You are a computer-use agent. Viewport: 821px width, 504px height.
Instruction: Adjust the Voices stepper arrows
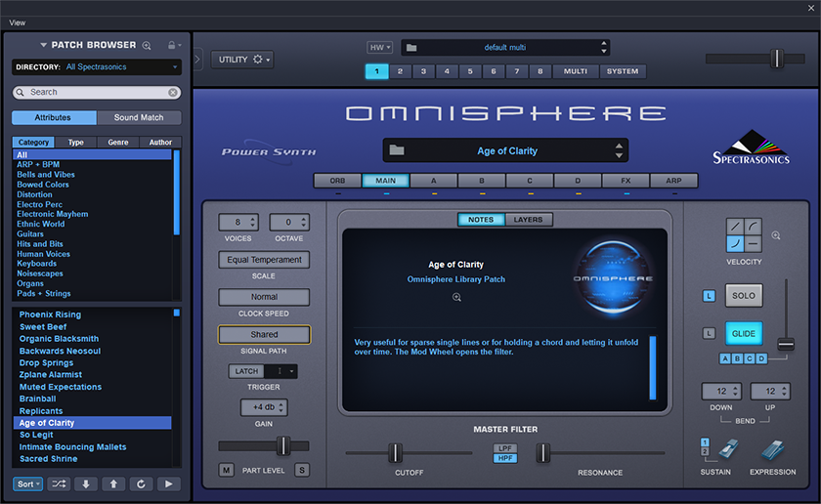253,222
